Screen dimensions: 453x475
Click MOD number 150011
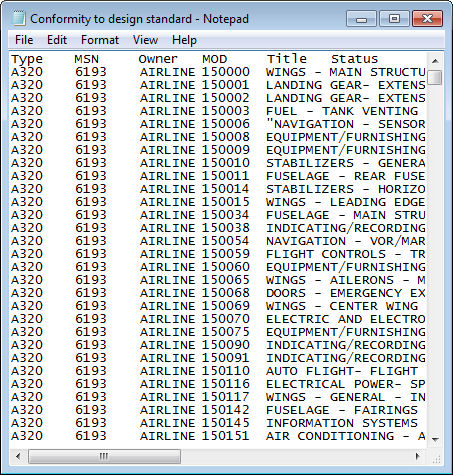(226, 176)
